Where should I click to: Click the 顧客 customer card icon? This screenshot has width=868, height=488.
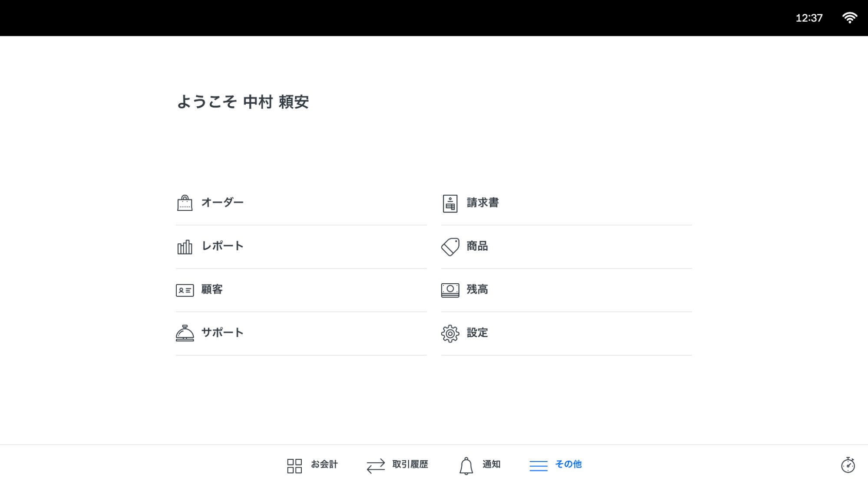pyautogui.click(x=185, y=289)
